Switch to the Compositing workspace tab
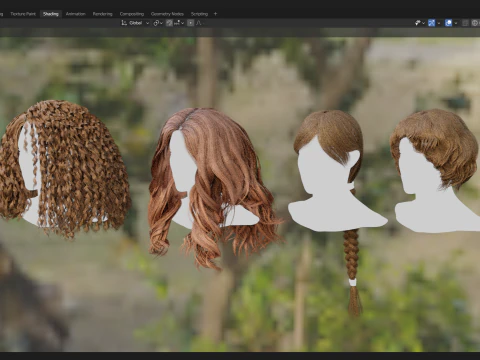This screenshot has height=360, width=480. click(x=132, y=14)
